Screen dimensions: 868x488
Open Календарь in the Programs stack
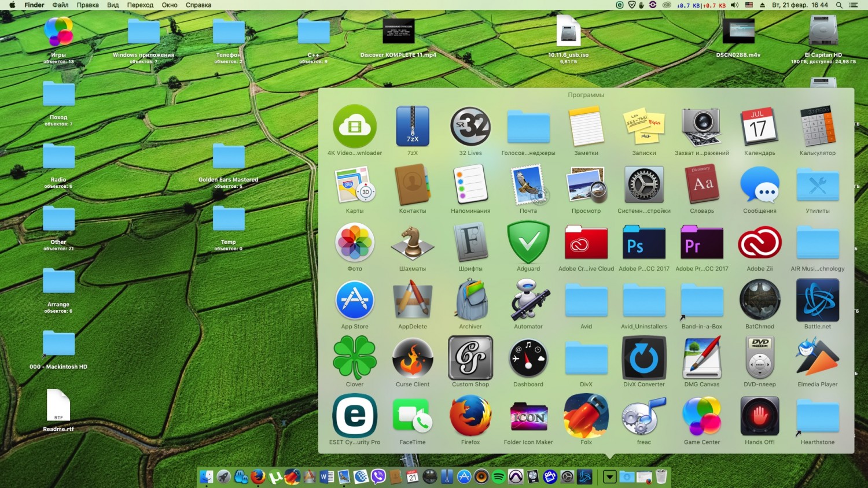(760, 126)
